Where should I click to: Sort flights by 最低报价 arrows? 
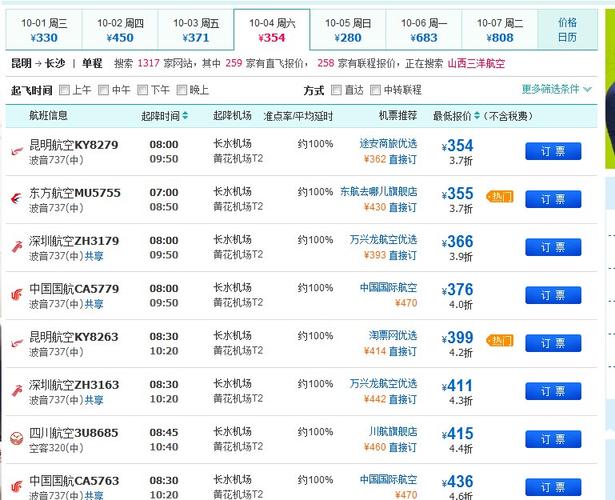tap(477, 116)
